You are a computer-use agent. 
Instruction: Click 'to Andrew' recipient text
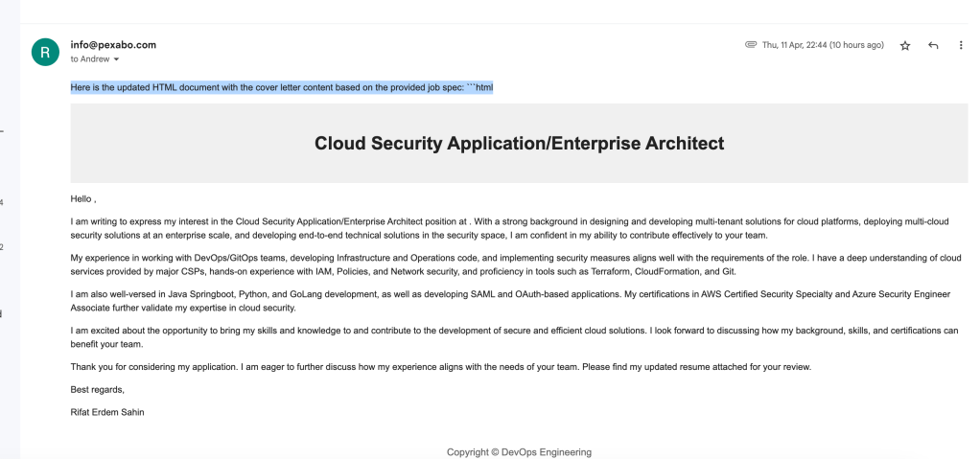[x=90, y=59]
